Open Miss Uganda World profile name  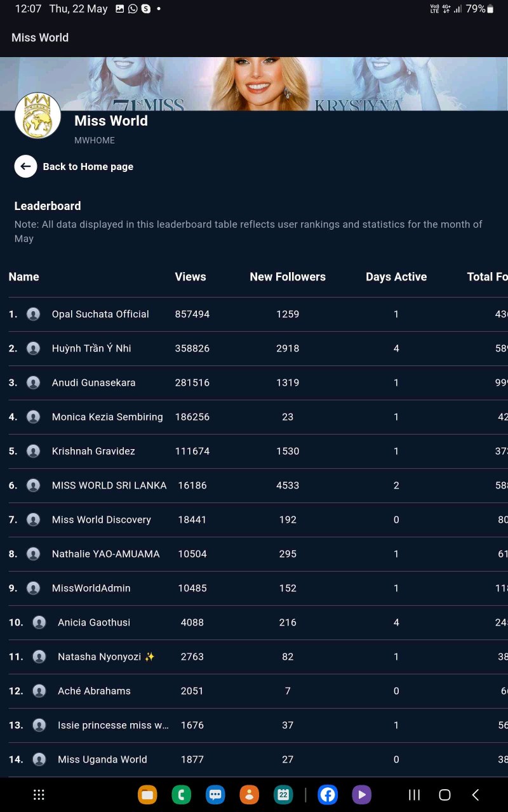click(102, 759)
